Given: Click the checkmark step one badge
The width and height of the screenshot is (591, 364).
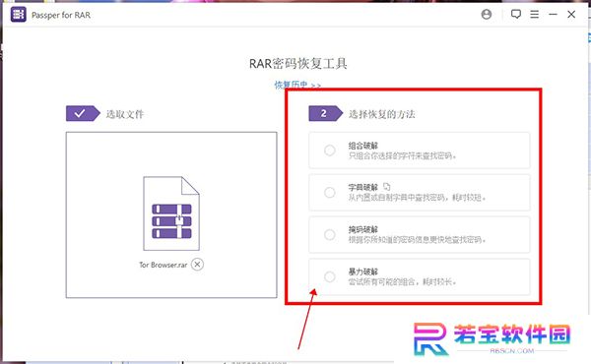Looking at the screenshot, I should click(x=83, y=113).
